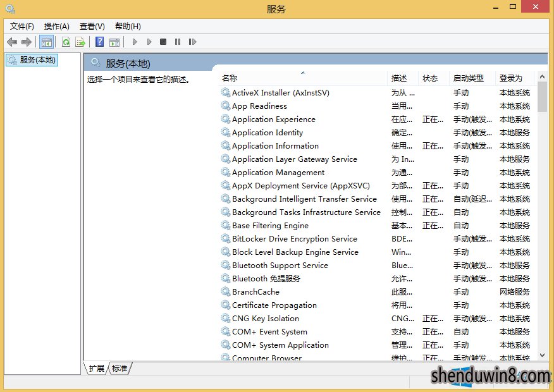Sort by the 启动类型 column header
This screenshot has height=392, width=554.
tap(472, 78)
